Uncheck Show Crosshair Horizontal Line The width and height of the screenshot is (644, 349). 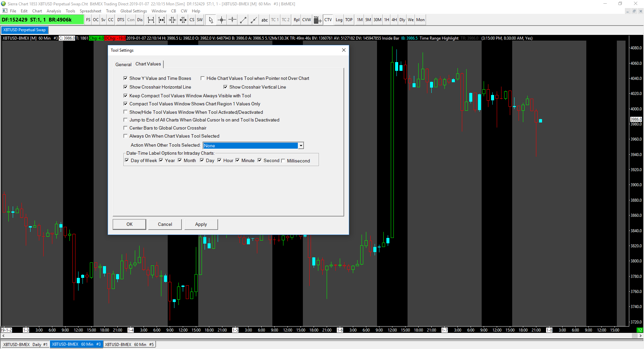point(126,87)
